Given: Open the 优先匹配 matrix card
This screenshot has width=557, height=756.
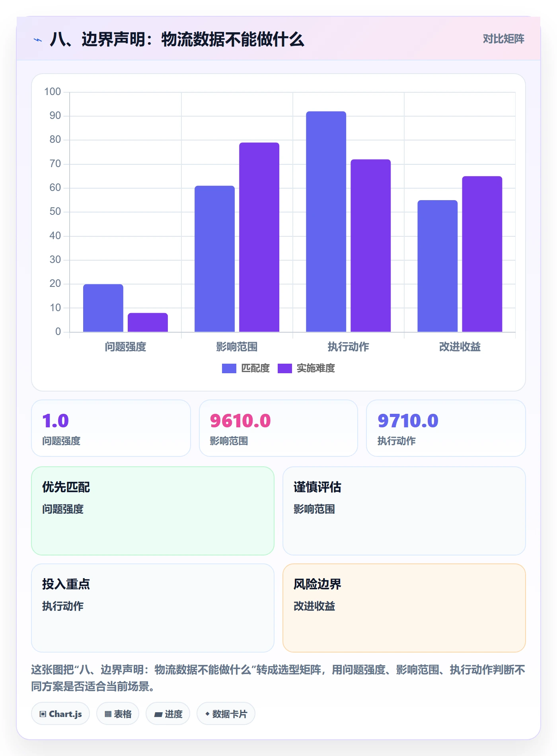Looking at the screenshot, I should click(153, 511).
